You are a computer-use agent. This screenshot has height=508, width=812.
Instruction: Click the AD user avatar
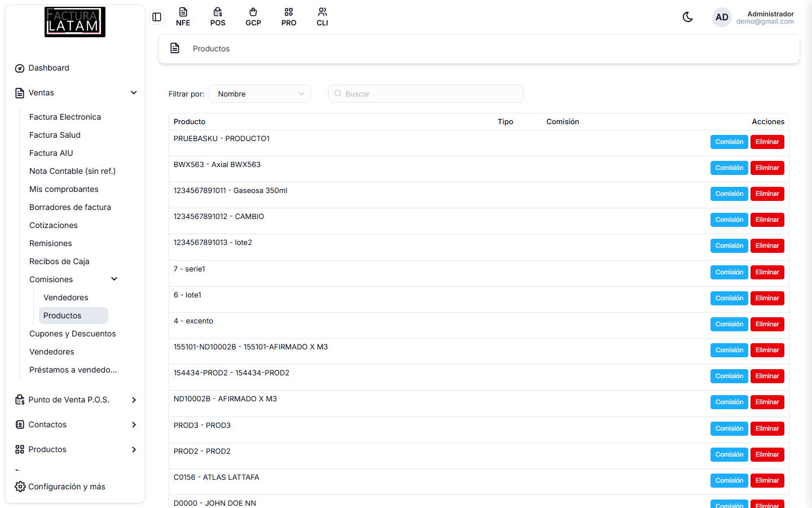click(722, 17)
